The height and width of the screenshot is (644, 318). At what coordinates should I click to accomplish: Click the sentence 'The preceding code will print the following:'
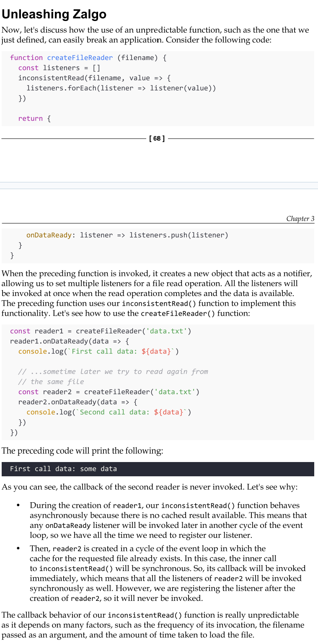[83, 451]
